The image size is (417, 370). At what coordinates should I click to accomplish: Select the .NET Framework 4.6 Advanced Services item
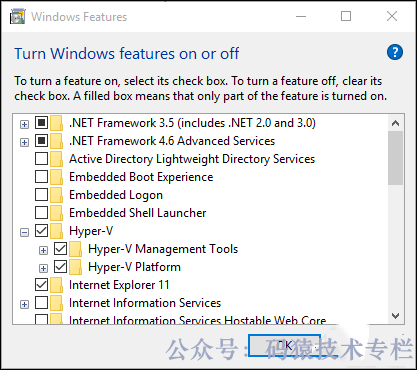click(172, 141)
